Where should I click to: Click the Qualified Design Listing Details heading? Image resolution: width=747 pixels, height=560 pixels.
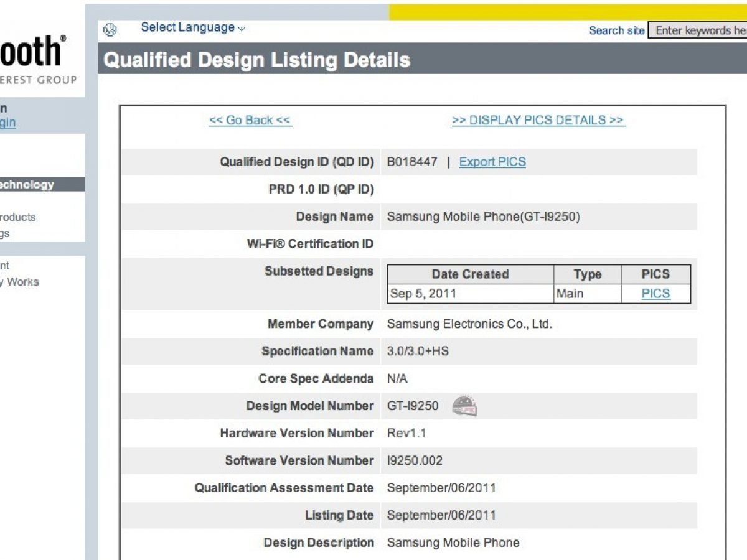point(256,60)
